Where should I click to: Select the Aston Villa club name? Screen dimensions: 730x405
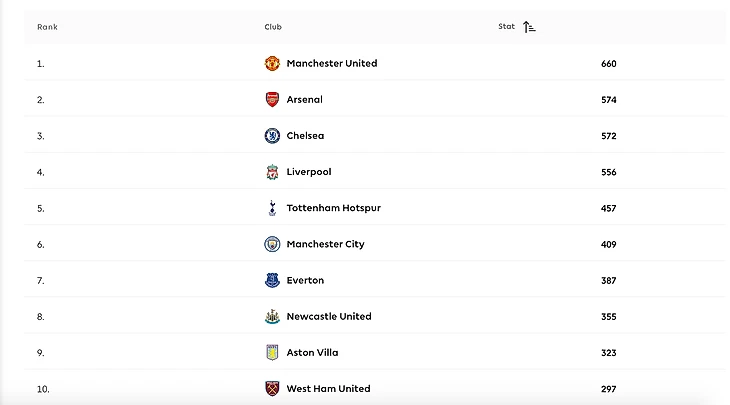click(312, 353)
